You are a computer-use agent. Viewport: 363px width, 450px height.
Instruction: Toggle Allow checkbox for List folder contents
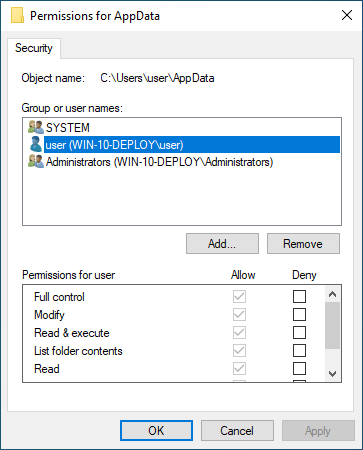tap(239, 350)
